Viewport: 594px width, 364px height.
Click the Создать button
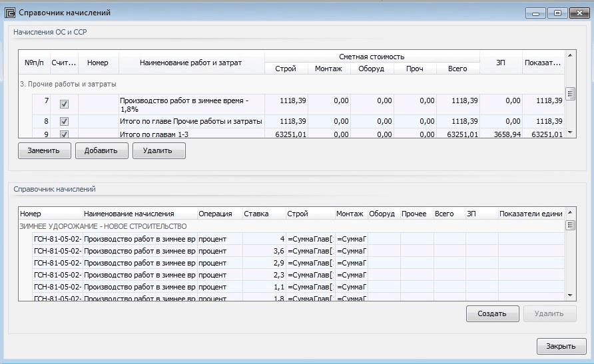tap(492, 313)
